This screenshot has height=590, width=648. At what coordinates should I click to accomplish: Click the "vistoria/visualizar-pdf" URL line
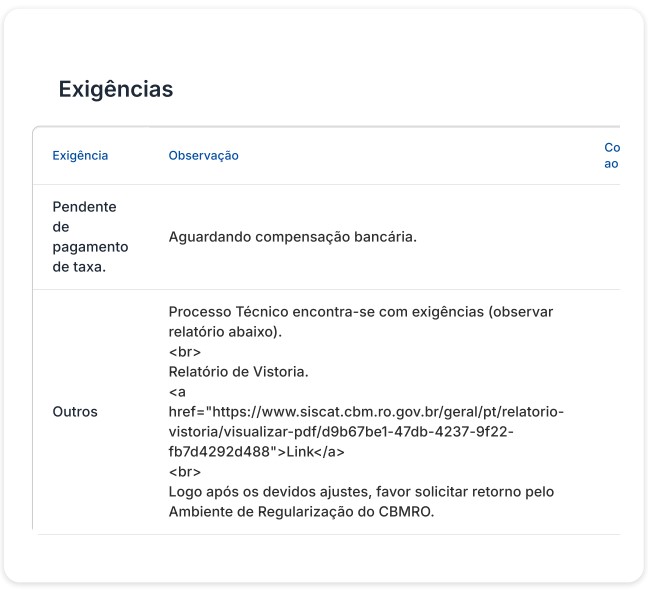(x=340, y=432)
